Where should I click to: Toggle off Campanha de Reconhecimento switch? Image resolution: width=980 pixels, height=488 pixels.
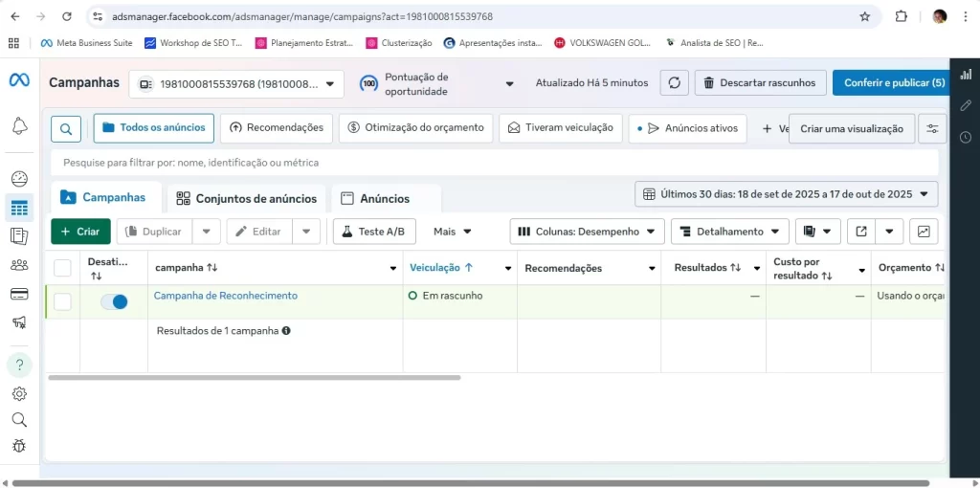pyautogui.click(x=114, y=302)
